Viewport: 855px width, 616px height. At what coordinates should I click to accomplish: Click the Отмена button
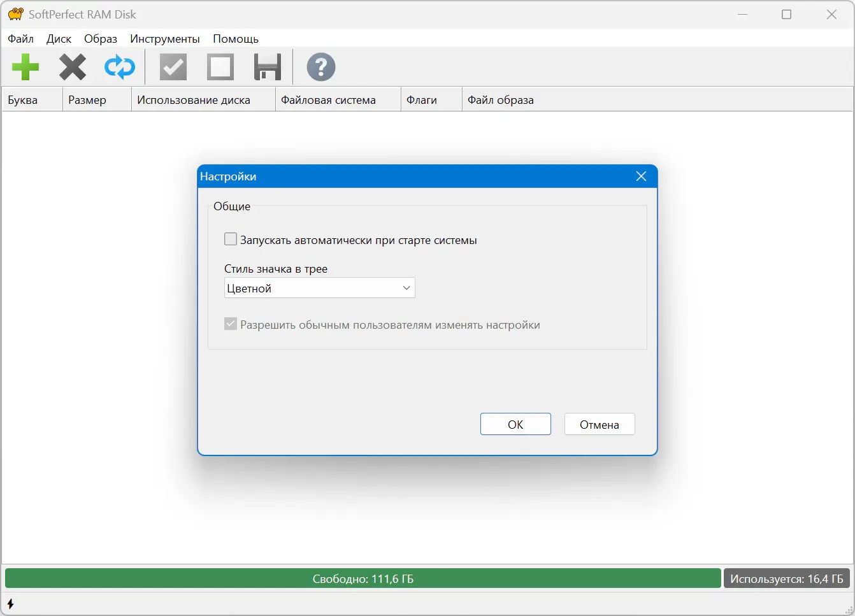point(600,424)
